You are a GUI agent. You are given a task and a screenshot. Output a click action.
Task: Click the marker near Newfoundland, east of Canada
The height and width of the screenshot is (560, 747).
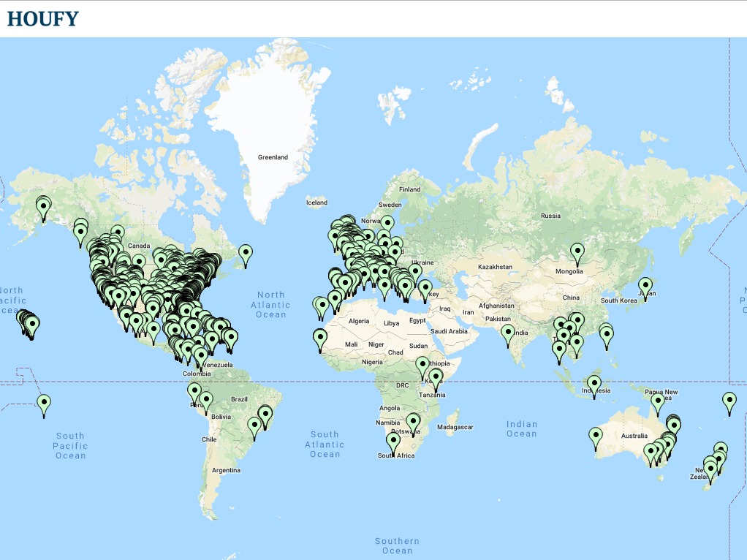(x=246, y=253)
